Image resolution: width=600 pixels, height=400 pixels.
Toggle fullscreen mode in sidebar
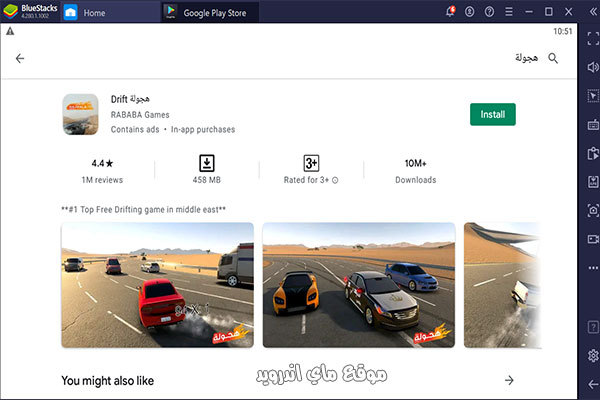click(x=593, y=39)
